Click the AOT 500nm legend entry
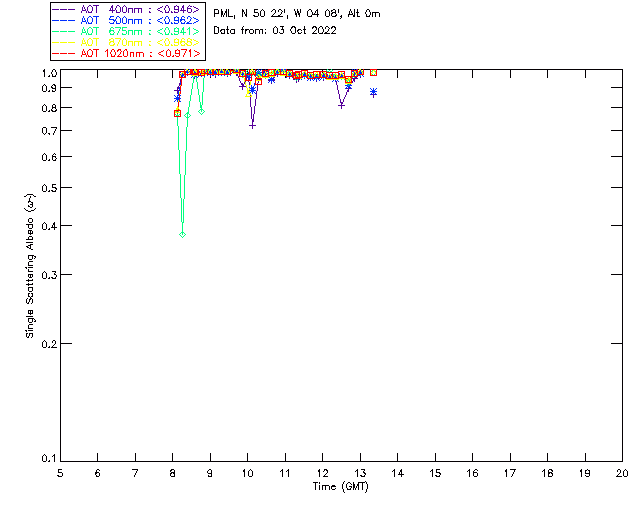This screenshot has width=640, height=512. (x=126, y=20)
